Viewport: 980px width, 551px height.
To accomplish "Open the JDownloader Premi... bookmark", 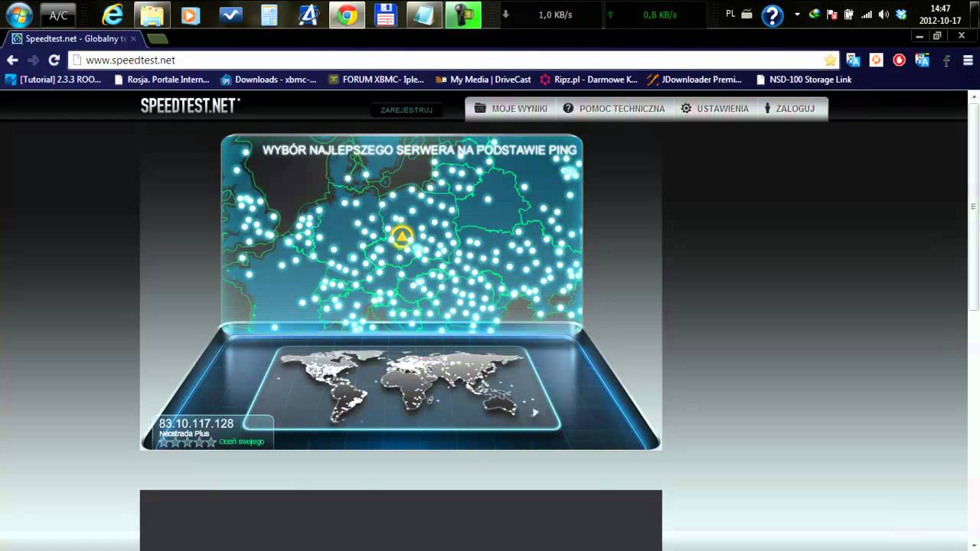I will point(695,80).
